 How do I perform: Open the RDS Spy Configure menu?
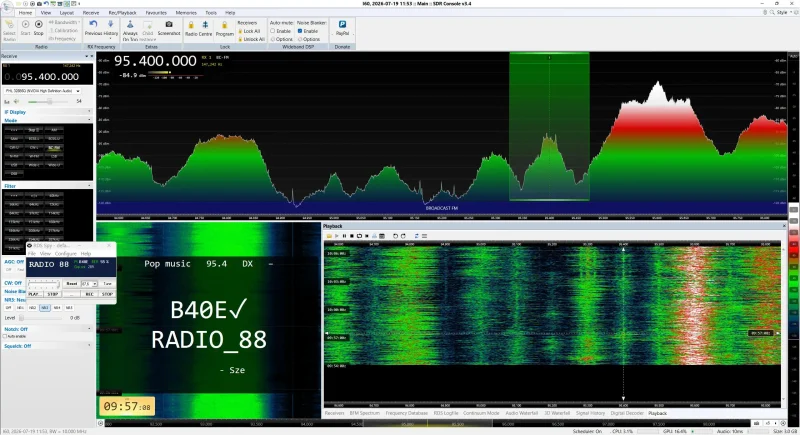coord(65,253)
